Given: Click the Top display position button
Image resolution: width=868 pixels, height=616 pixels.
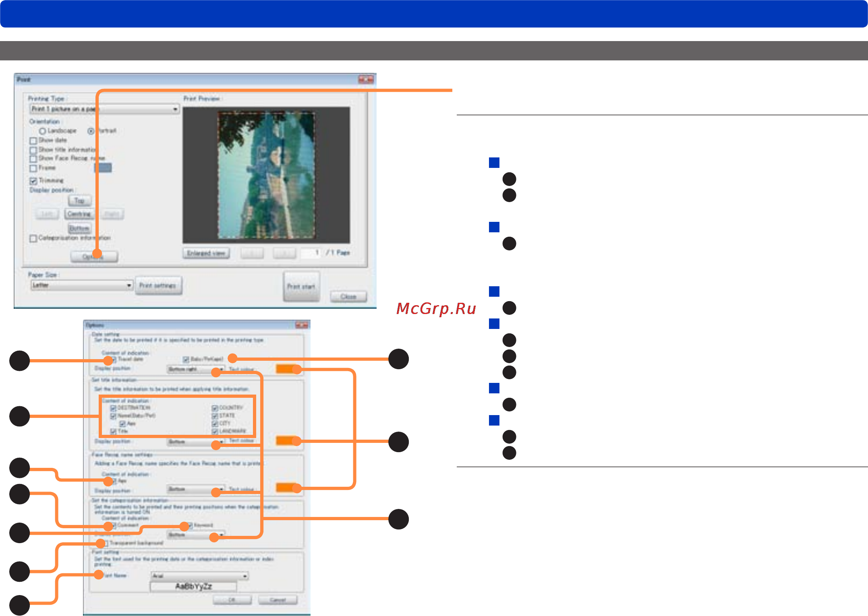Looking at the screenshot, I should tap(80, 201).
